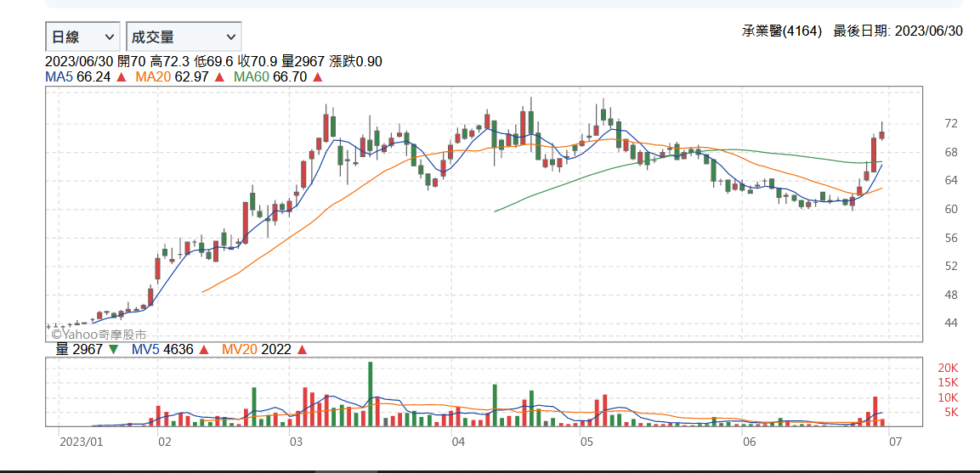Click the red triangle beside MA60 66.70
Image resolution: width=980 pixels, height=473 pixels.
click(318, 77)
